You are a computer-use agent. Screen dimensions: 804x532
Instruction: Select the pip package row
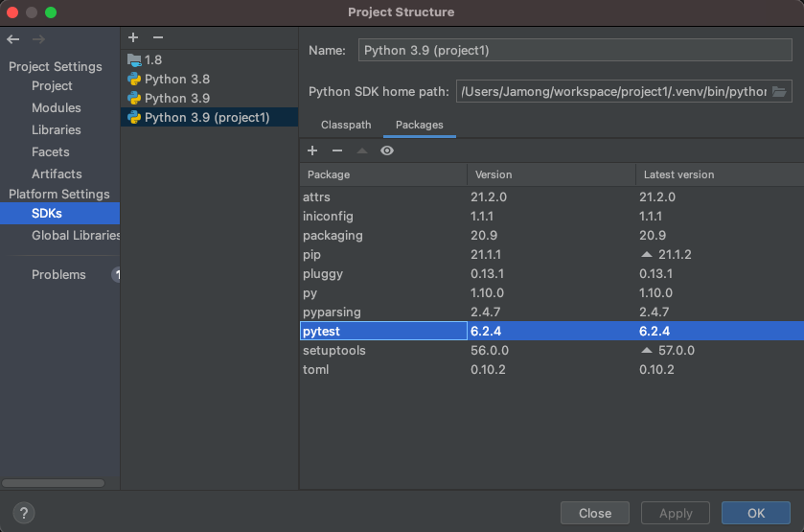[x=552, y=254]
